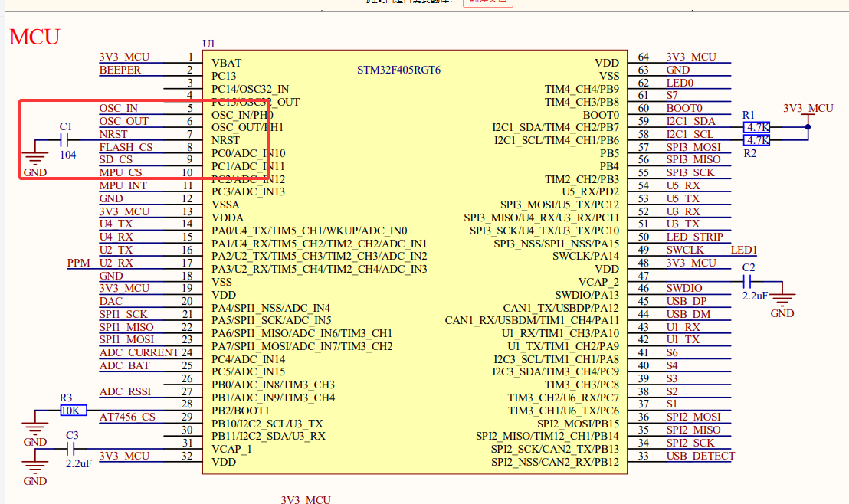Click the C1 capacitor designator
The height and width of the screenshot is (504, 849).
click(x=66, y=126)
